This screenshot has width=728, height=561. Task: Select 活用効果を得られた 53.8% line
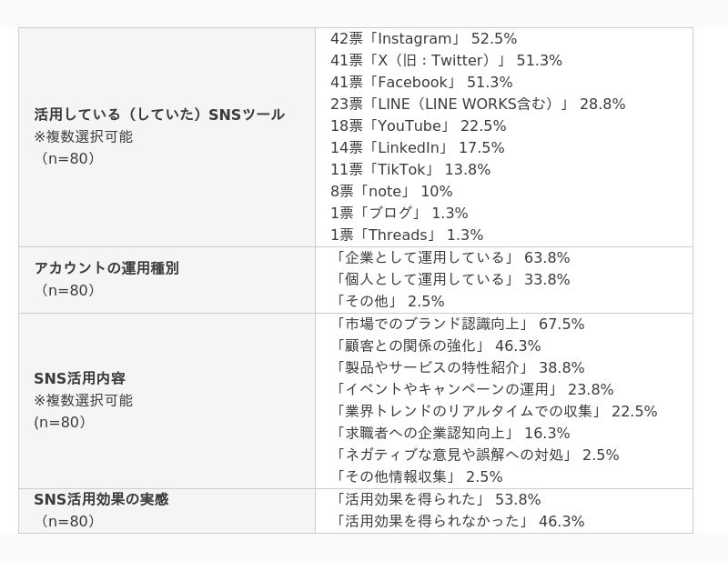point(438,500)
